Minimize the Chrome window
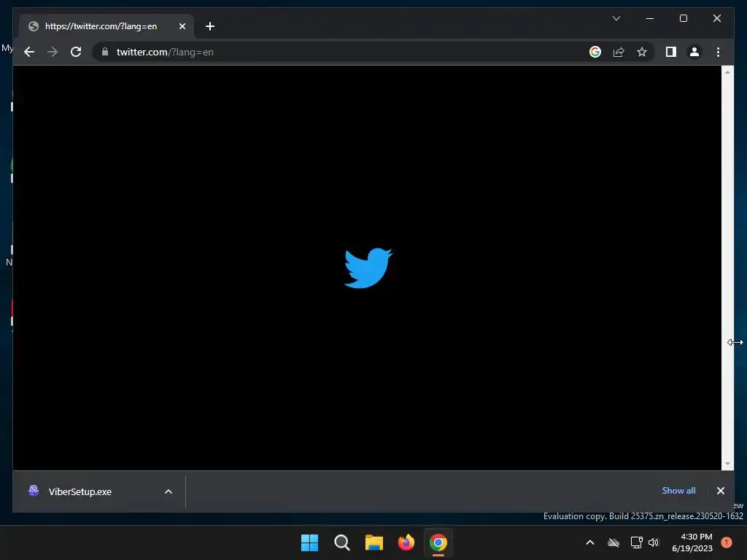Viewport: 747px width, 560px height. point(650,18)
